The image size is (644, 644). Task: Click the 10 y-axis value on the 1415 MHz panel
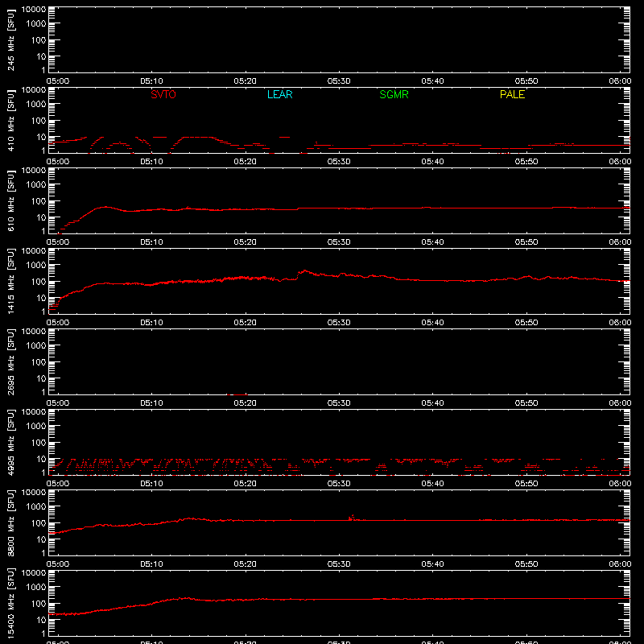pos(41,298)
